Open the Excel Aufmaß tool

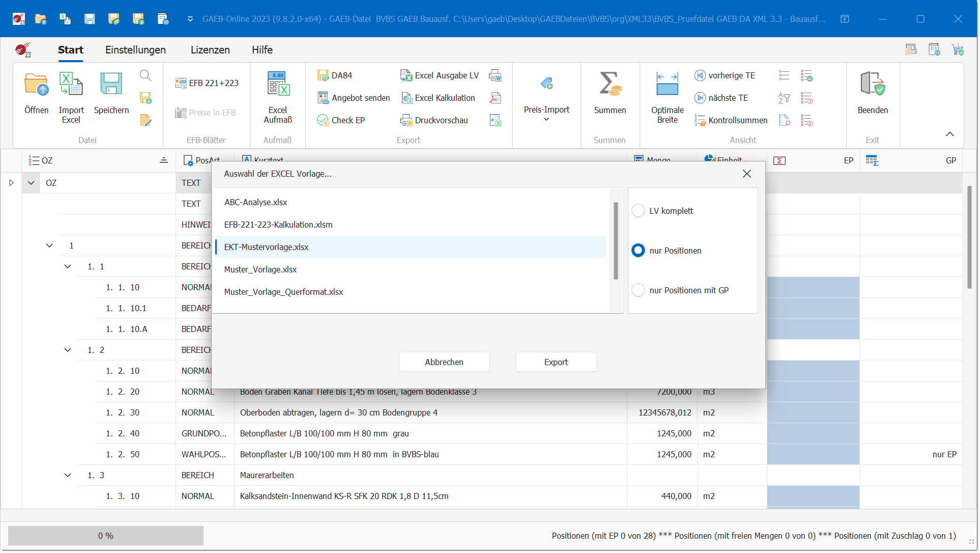pos(278,85)
